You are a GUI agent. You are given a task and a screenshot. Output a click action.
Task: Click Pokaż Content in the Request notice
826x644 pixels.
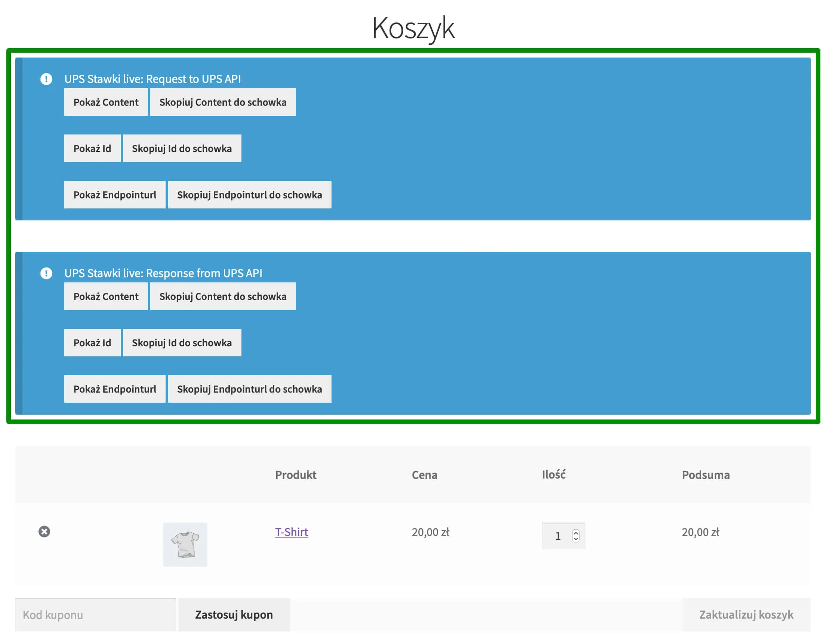pos(106,102)
